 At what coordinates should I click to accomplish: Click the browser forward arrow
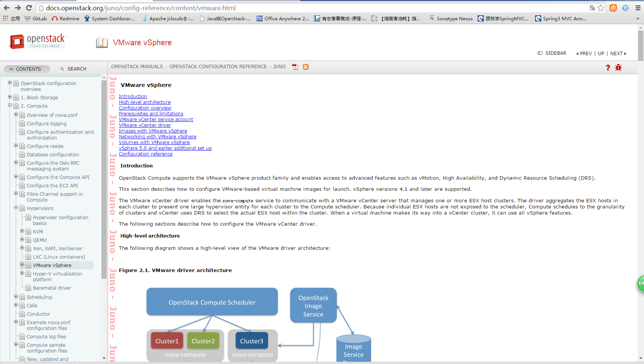18,8
